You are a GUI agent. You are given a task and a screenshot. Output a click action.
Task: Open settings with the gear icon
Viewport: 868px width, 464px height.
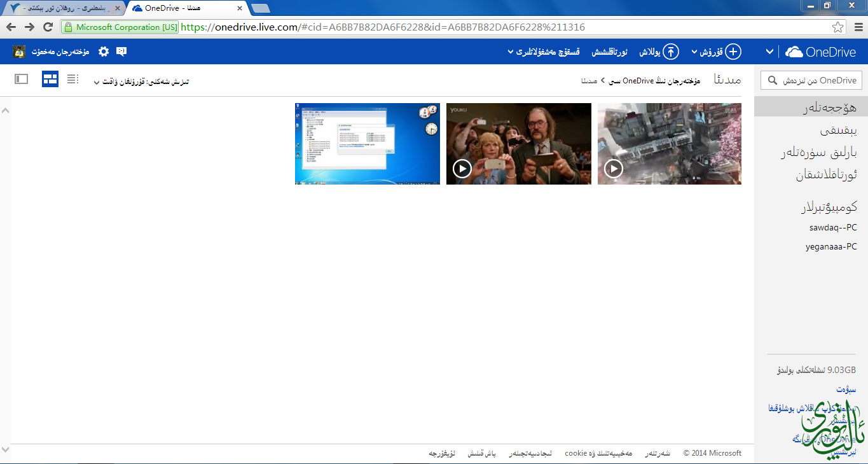104,52
